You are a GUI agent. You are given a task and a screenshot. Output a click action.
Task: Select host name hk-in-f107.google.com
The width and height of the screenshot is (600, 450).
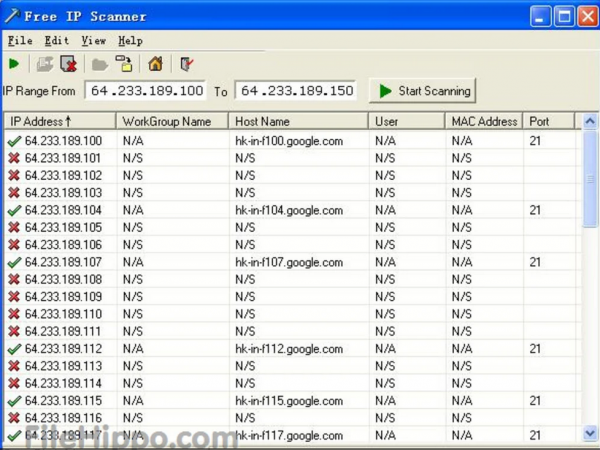289,262
